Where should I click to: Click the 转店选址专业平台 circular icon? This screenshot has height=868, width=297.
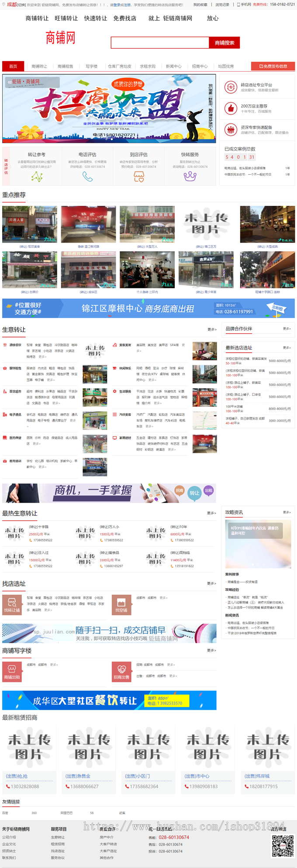coord(230,87)
